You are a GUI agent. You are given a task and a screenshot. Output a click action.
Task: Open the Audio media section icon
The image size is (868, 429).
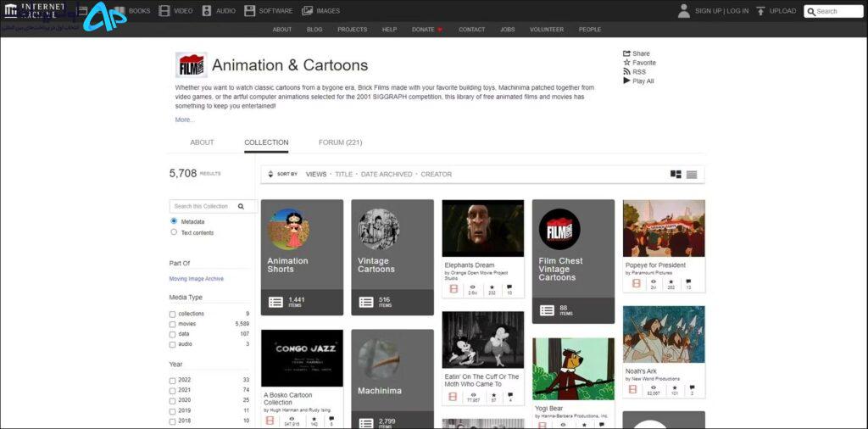pyautogui.click(x=207, y=10)
